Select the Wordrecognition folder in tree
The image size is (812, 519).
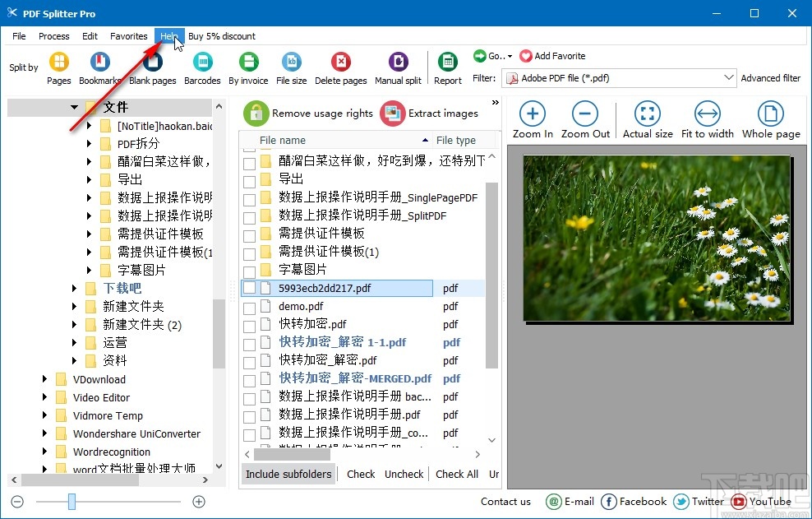pos(111,452)
